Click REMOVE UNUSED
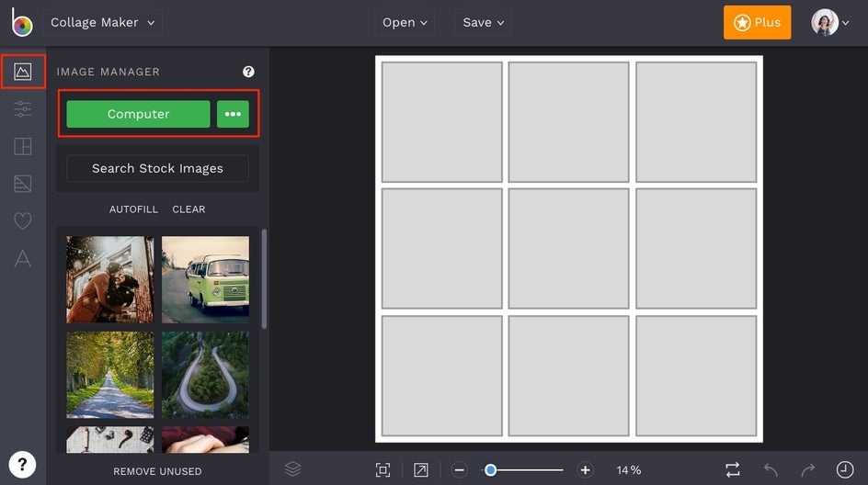This screenshot has width=868, height=485. point(158,472)
